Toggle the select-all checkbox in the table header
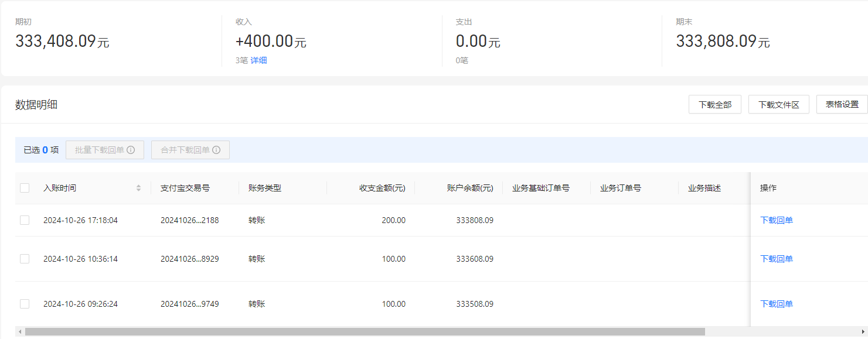Viewport: 868px width, 339px height. 25,187
